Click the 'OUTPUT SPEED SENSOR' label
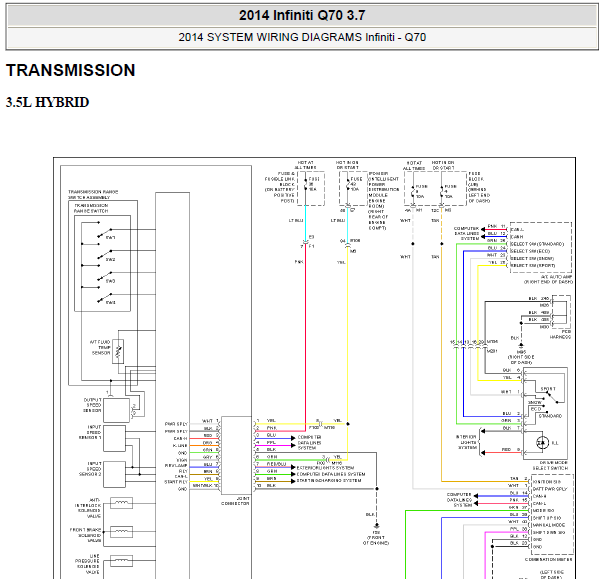The image size is (599, 579). coord(92,405)
